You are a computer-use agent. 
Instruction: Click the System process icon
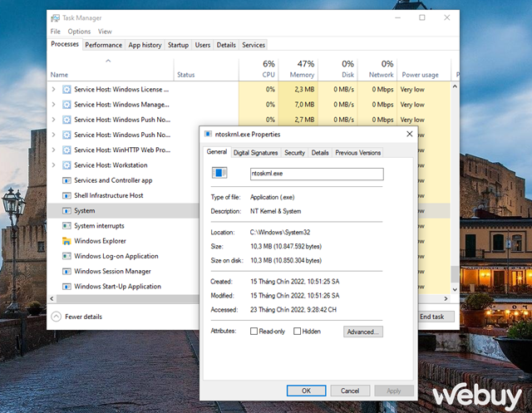66,210
